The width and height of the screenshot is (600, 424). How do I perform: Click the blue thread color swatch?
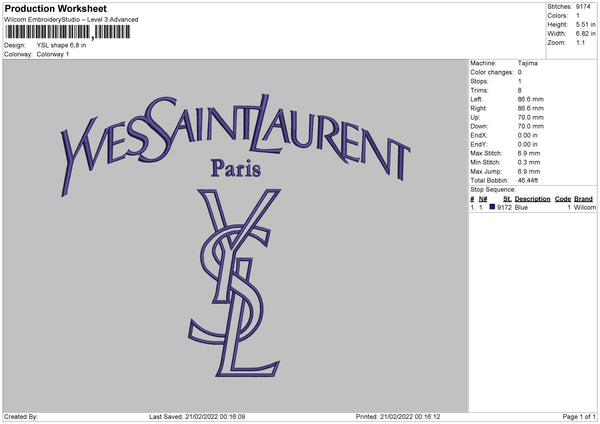click(x=492, y=207)
